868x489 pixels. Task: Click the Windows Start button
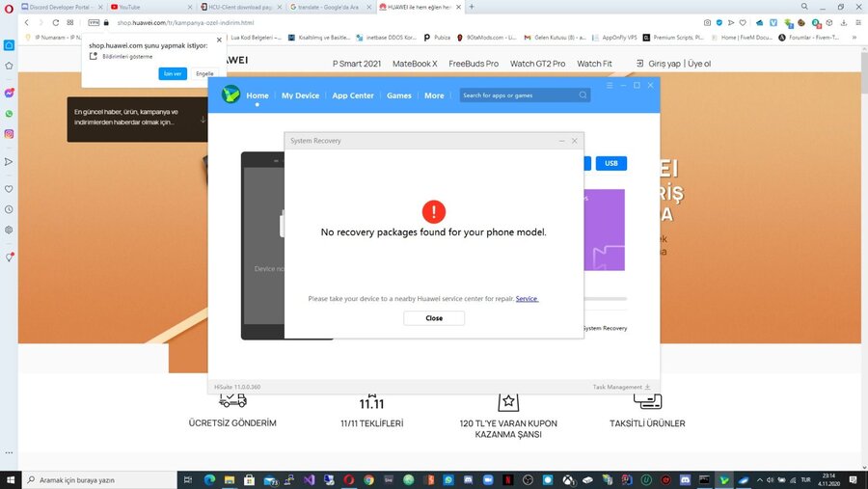pyautogui.click(x=10, y=479)
